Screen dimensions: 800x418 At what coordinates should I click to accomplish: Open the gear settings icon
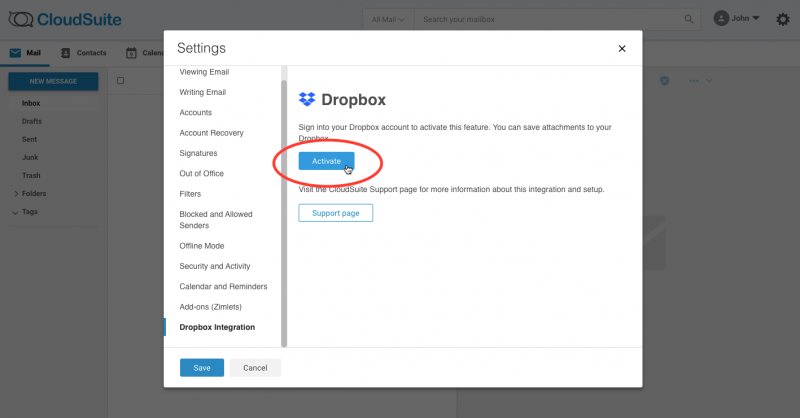[x=783, y=19]
